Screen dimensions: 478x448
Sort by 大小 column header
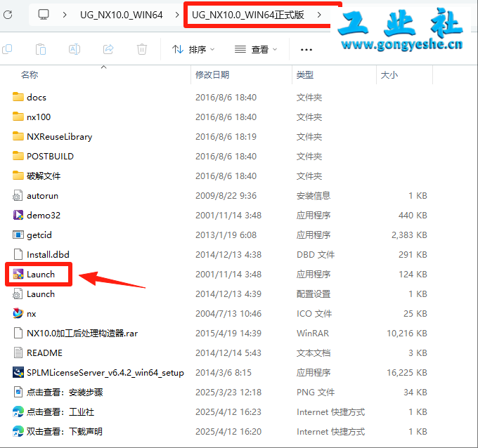(389, 75)
